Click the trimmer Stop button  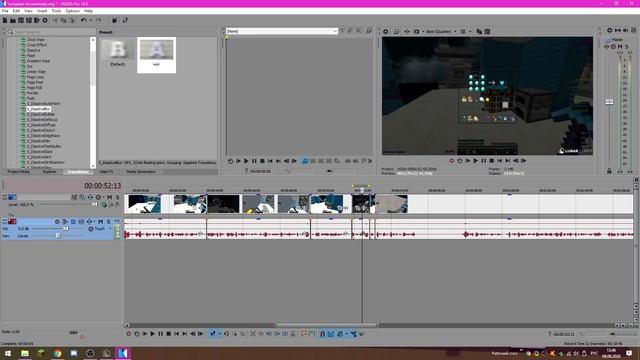tap(262, 161)
